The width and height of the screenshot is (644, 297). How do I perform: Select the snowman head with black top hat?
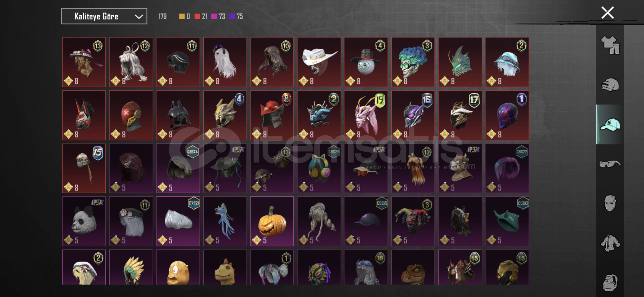366,62
